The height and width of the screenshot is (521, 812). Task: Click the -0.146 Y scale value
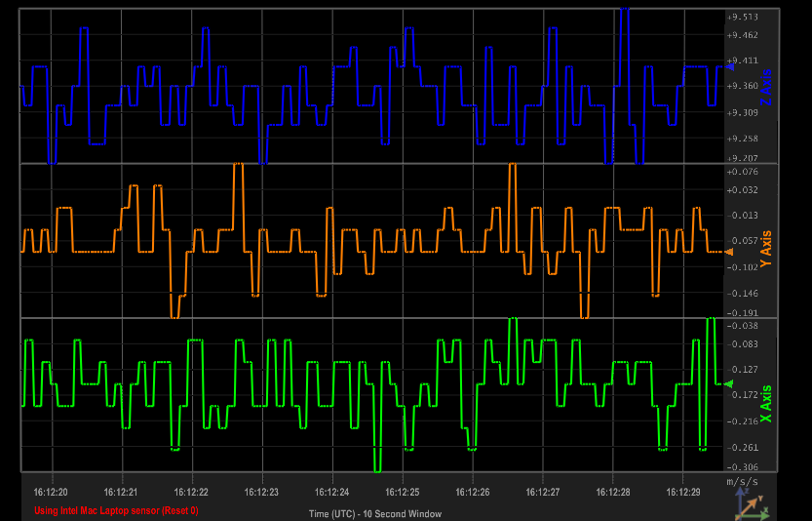743,293
